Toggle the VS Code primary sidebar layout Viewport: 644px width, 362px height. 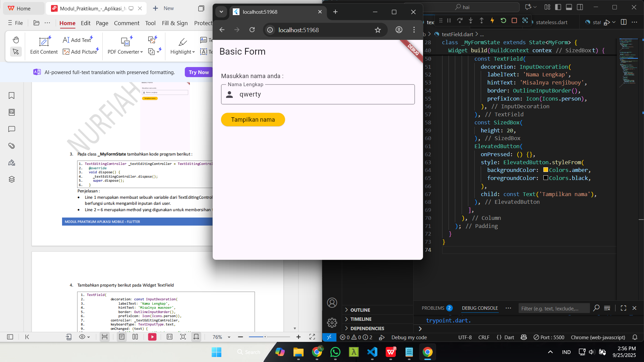[558, 7]
